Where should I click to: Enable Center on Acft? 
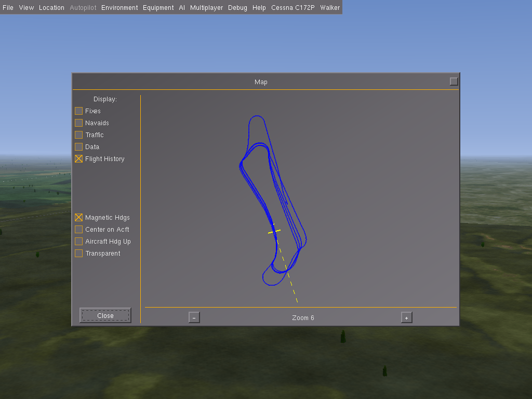tap(78, 229)
